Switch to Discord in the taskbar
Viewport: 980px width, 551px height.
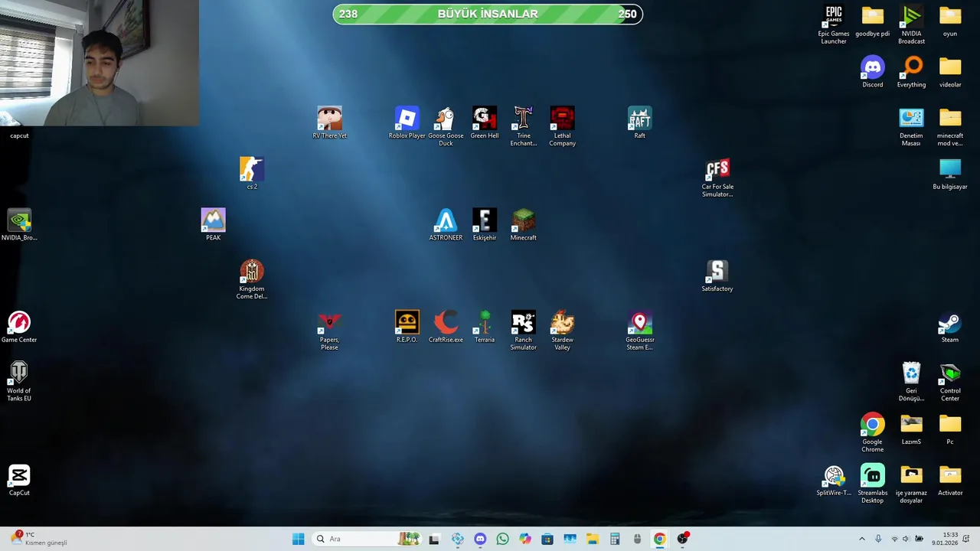pos(480,539)
